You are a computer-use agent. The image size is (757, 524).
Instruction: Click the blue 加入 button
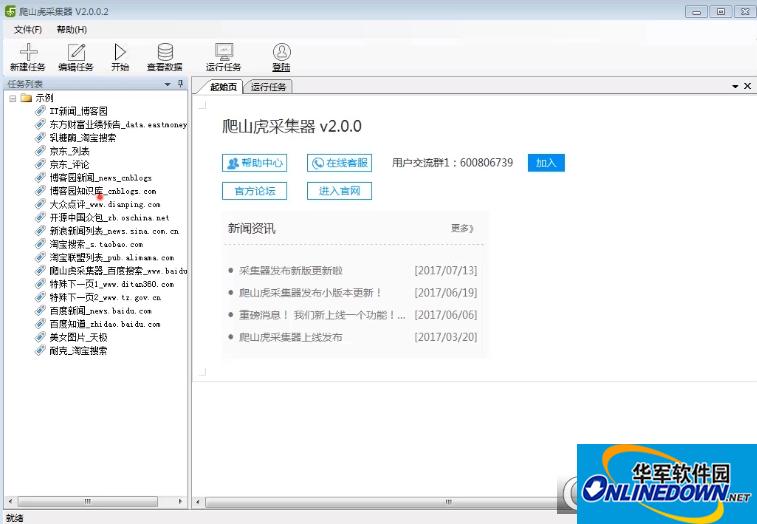(546, 163)
